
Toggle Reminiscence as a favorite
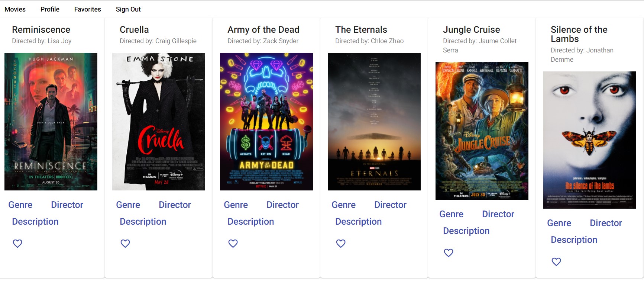tap(17, 243)
